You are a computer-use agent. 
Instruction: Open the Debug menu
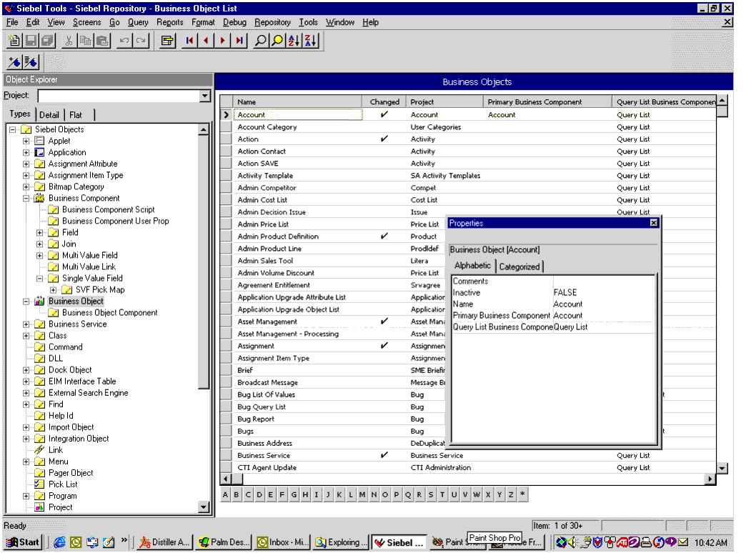[x=234, y=22]
